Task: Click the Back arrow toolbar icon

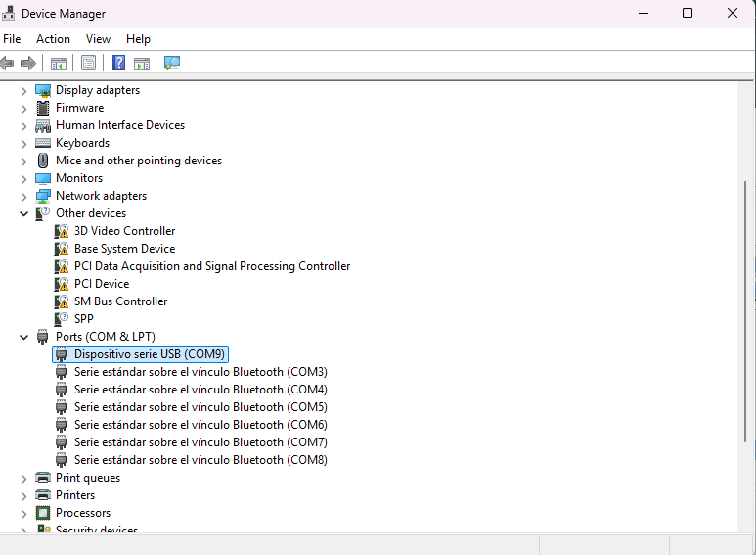Action: point(8,64)
